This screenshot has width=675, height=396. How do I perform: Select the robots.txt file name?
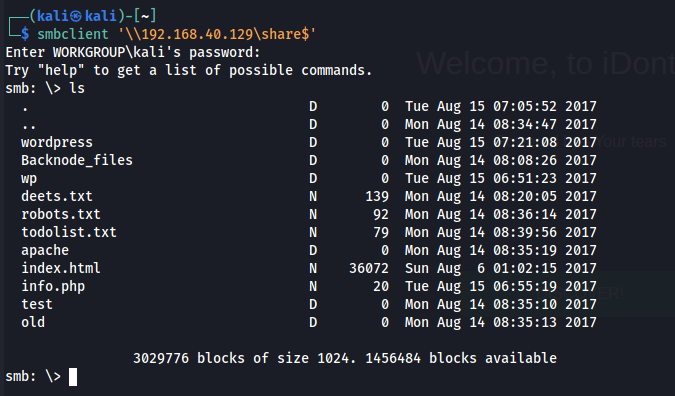tap(61, 214)
